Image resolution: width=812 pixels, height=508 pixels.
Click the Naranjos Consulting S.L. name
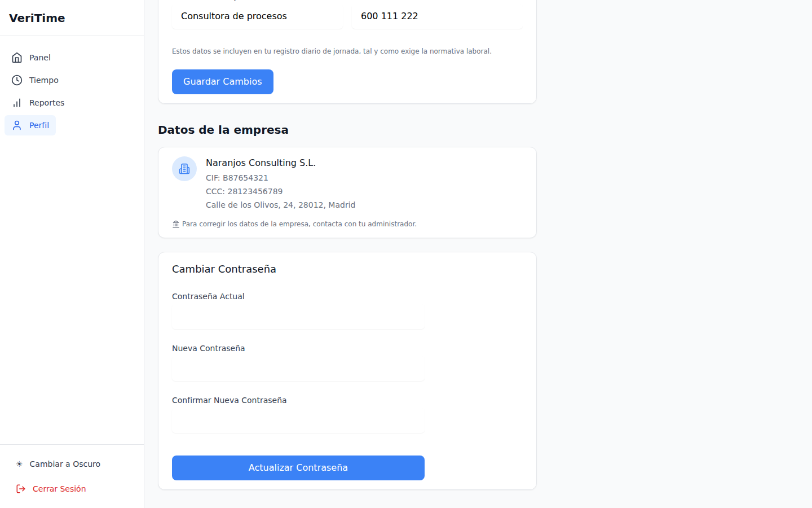click(x=261, y=163)
